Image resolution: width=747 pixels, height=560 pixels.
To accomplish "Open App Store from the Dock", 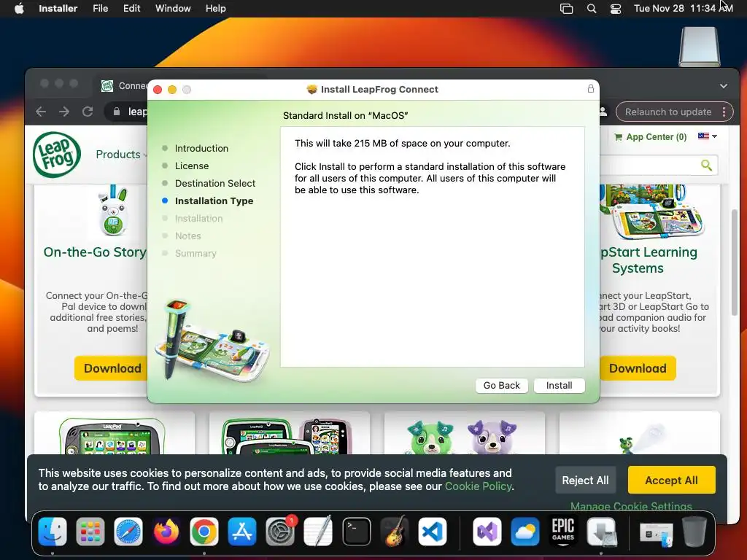I will tap(242, 532).
